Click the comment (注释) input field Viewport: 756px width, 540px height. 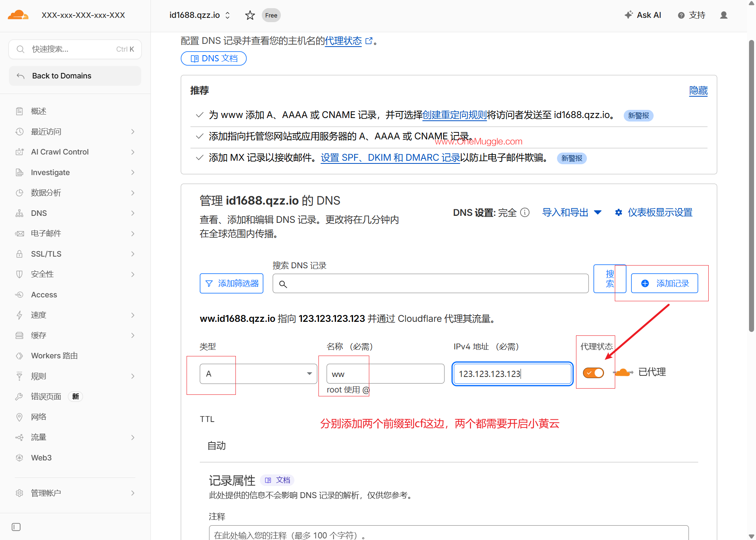(449, 533)
